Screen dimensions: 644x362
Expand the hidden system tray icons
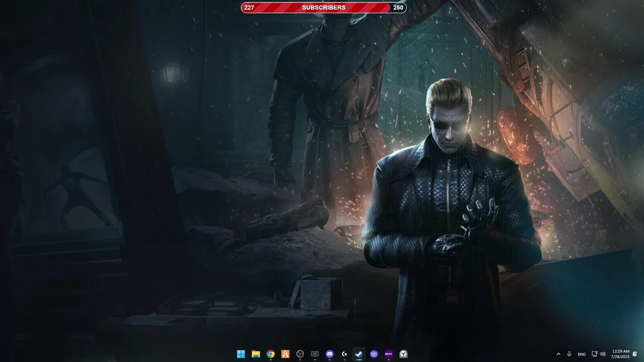558,354
